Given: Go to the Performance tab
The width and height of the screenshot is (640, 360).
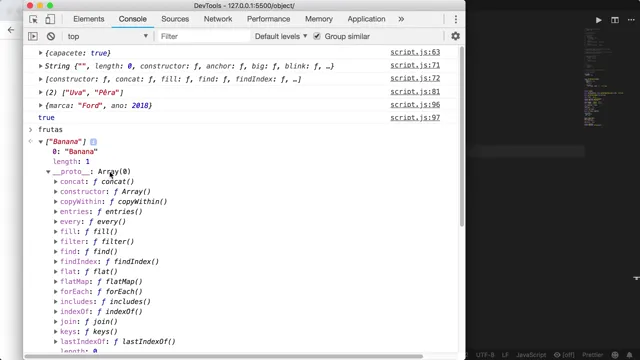Looking at the screenshot, I should (x=269, y=19).
